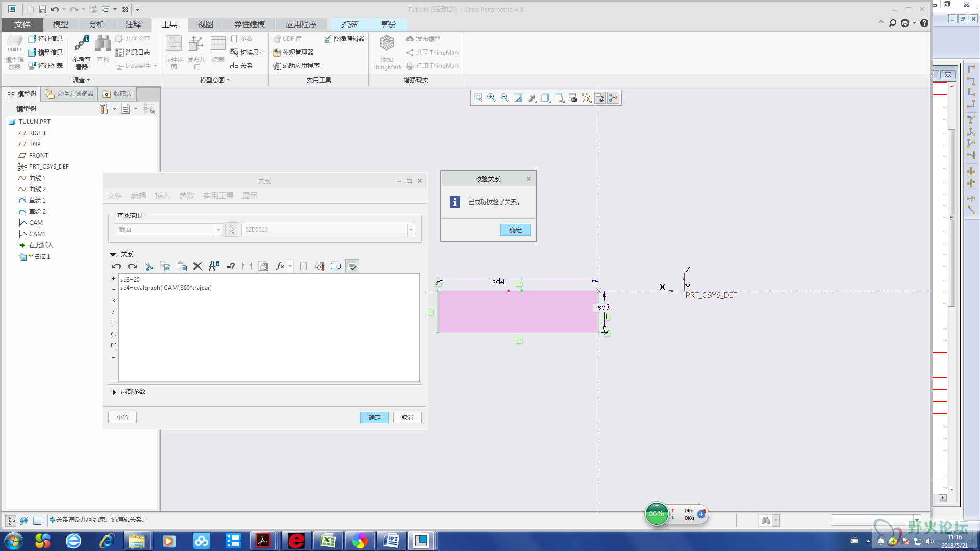Open the fx function dropdown arrow
The height and width of the screenshot is (551, 980).
click(x=290, y=266)
